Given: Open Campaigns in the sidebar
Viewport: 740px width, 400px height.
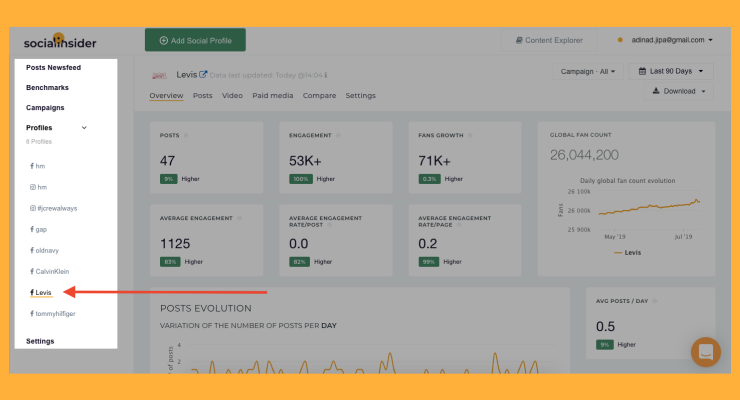Looking at the screenshot, I should click(45, 108).
